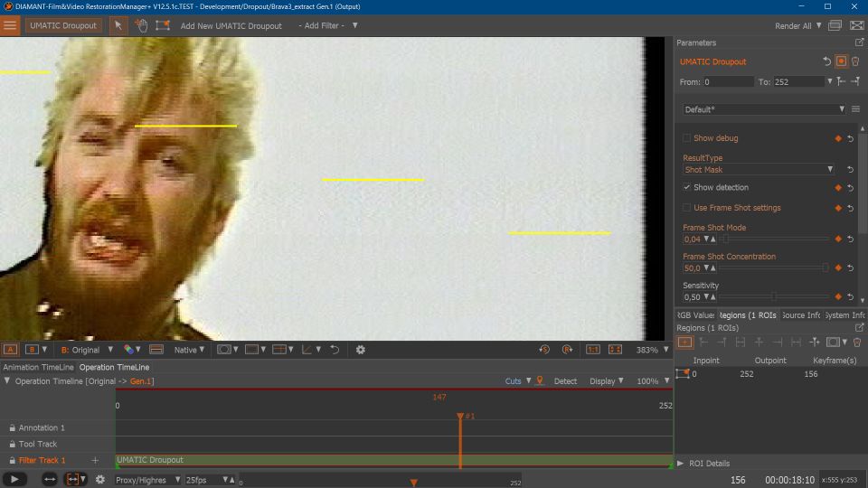The width and height of the screenshot is (868, 488).
Task: Click the add new ROI icon
Action: [x=684, y=343]
